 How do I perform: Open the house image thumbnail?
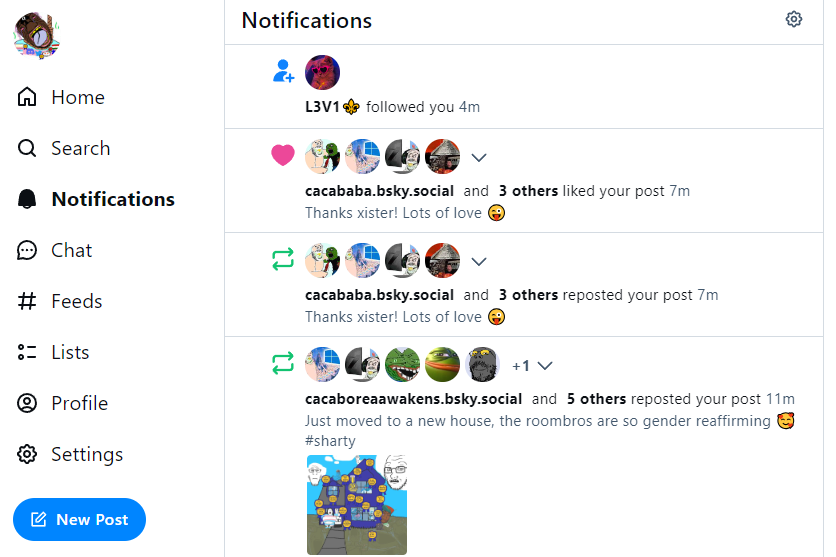point(357,505)
